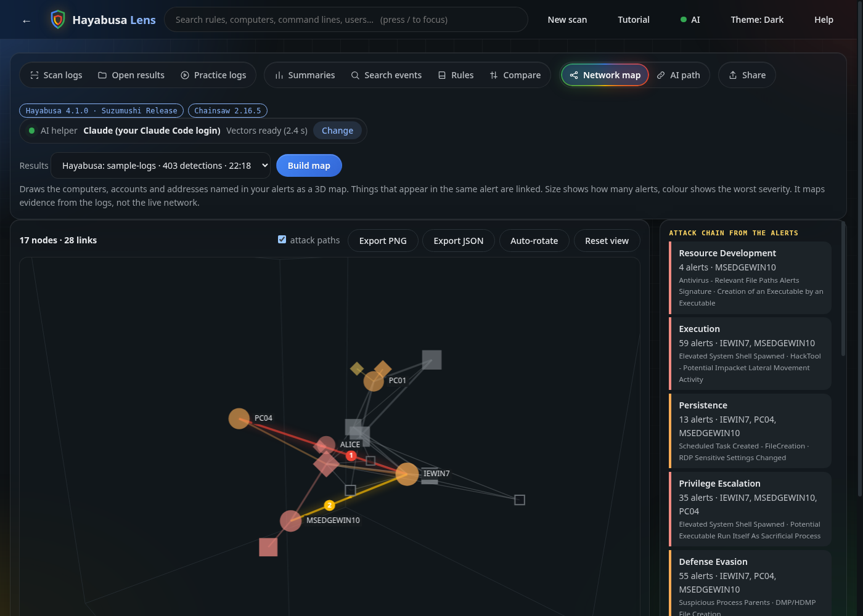The width and height of the screenshot is (863, 616).
Task: Open the Execution attack chain card
Action: coord(750,354)
